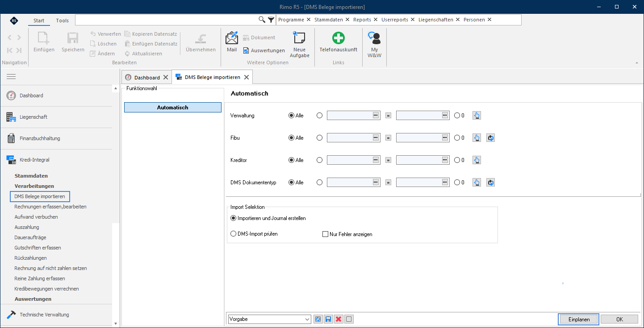Open Aufwand verbuchen in sidebar

[x=36, y=217]
